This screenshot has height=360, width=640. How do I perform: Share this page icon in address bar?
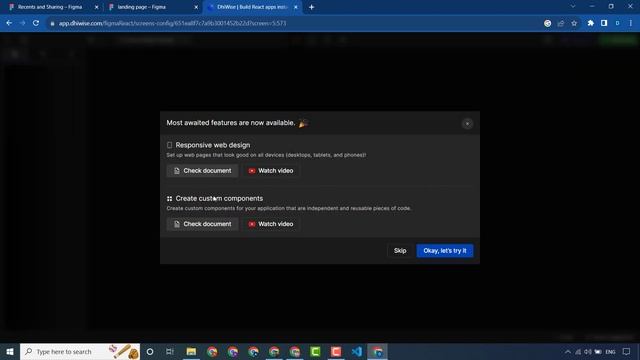(x=561, y=23)
